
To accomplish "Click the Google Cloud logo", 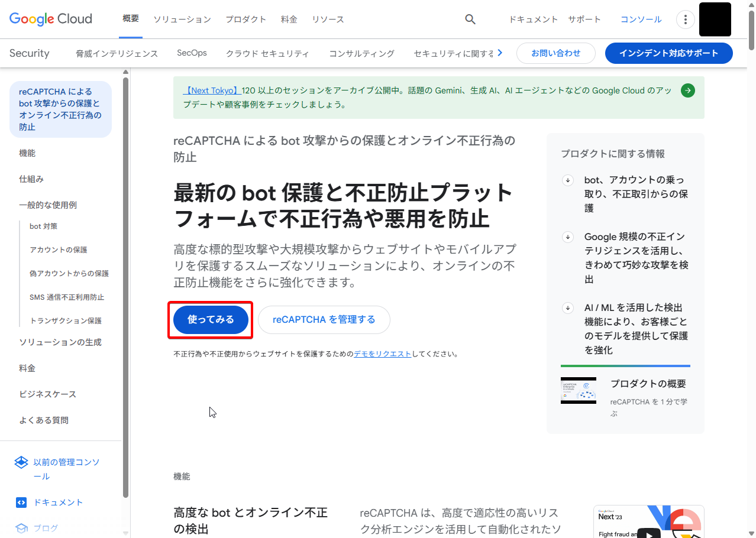I will [51, 19].
